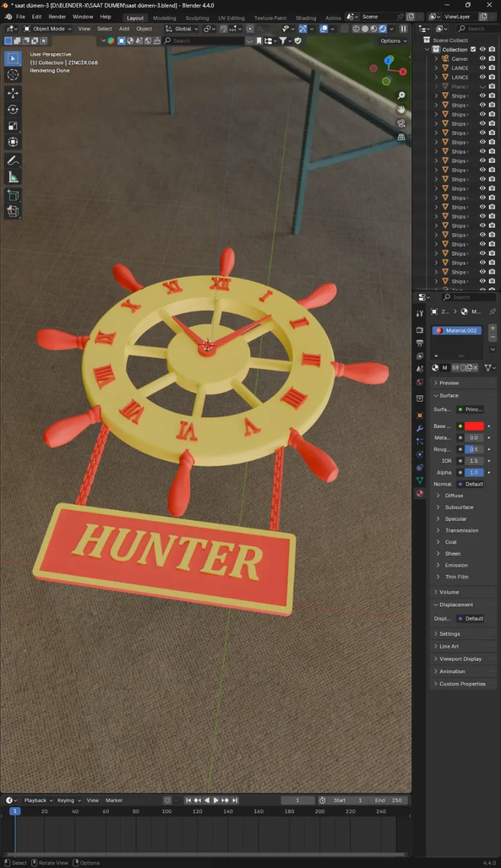
Task: Pause the viewport render preview
Action: click(x=403, y=28)
